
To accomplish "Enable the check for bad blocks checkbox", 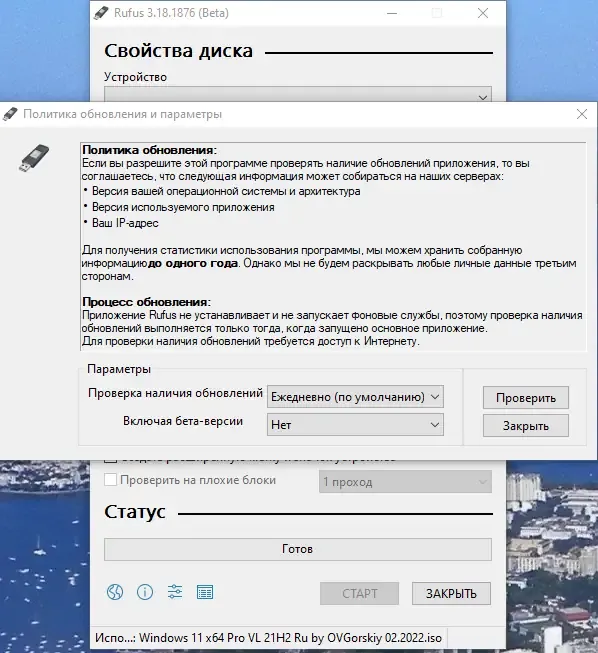I will pyautogui.click(x=110, y=479).
